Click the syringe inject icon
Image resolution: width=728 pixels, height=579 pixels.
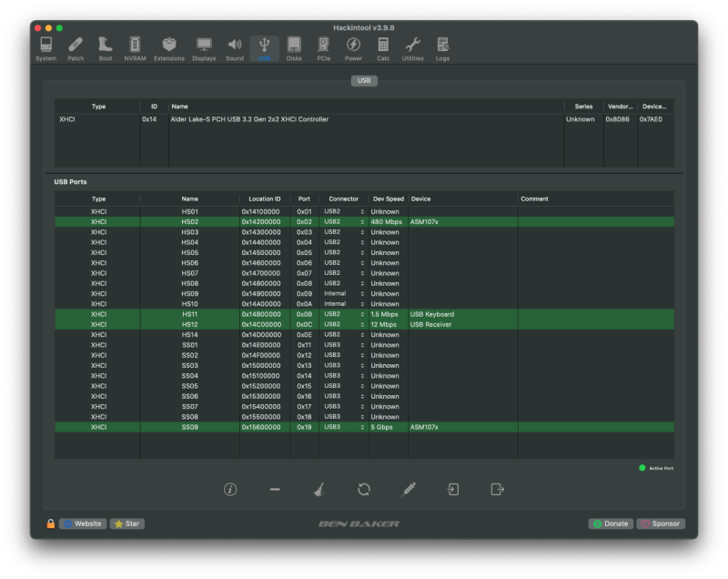[x=409, y=489]
